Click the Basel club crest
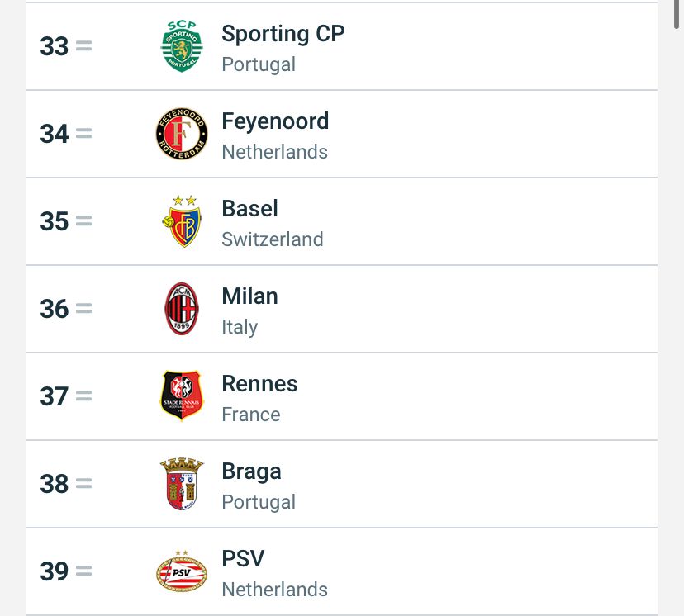684x616 pixels. (182, 221)
